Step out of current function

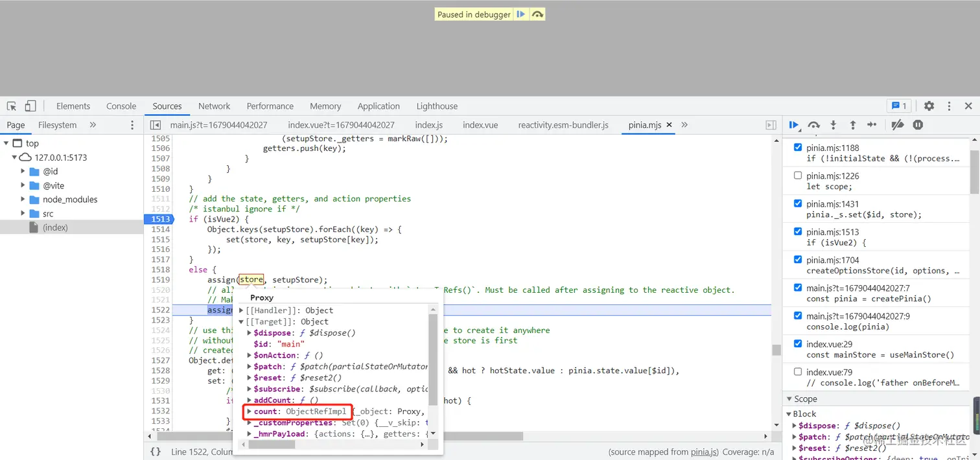coord(853,125)
